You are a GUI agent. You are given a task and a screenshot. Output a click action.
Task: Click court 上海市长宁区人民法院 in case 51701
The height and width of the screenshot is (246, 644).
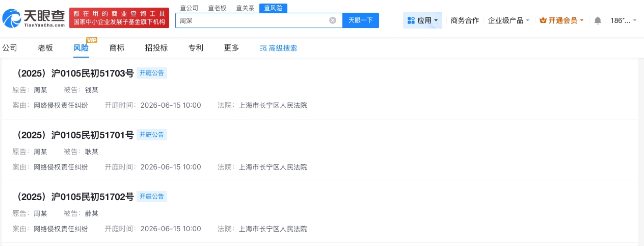(x=273, y=167)
